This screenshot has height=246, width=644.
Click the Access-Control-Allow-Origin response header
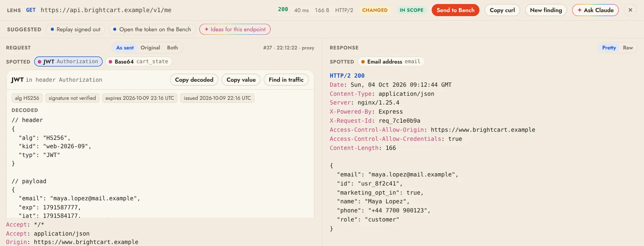pyautogui.click(x=432, y=130)
